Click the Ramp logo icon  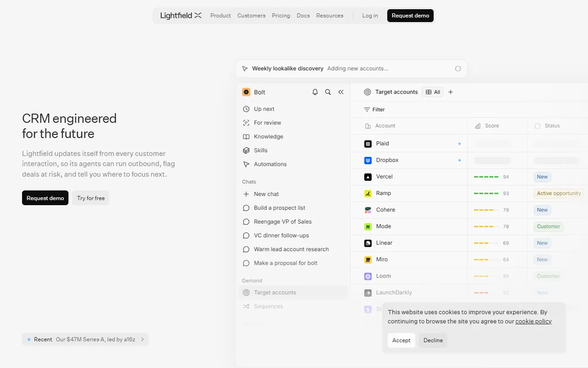pos(368,193)
